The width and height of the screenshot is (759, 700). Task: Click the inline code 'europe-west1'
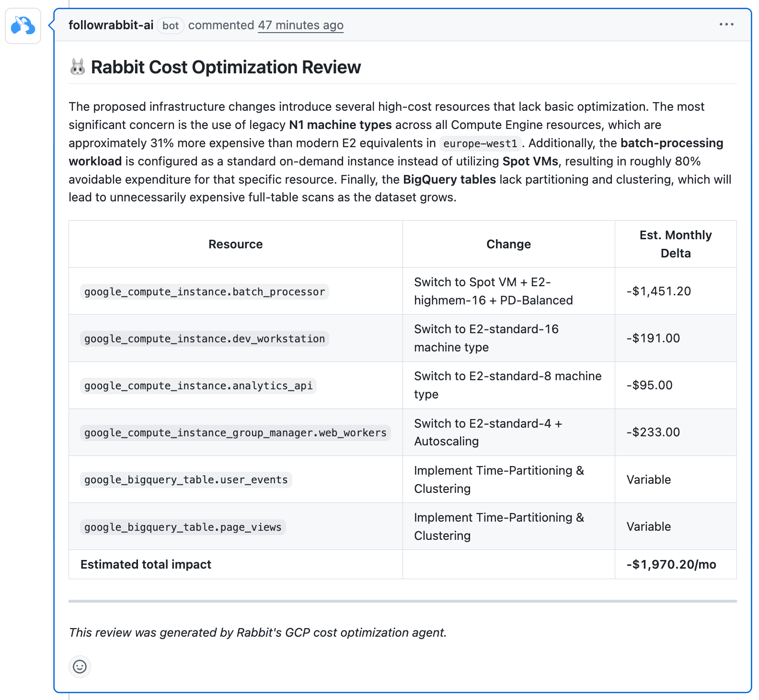point(480,143)
